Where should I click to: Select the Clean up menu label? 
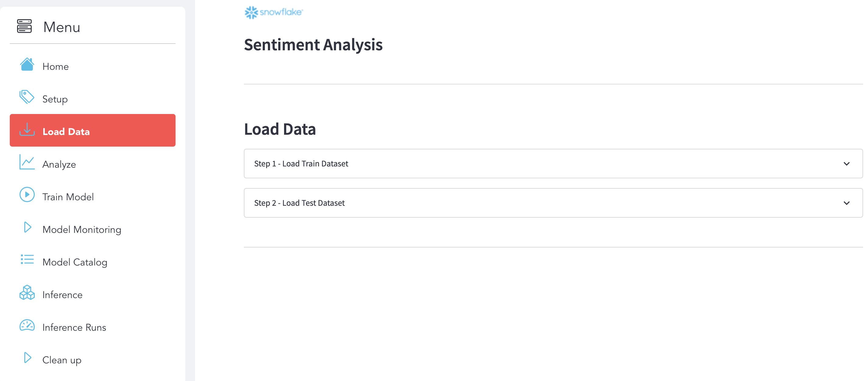click(62, 360)
